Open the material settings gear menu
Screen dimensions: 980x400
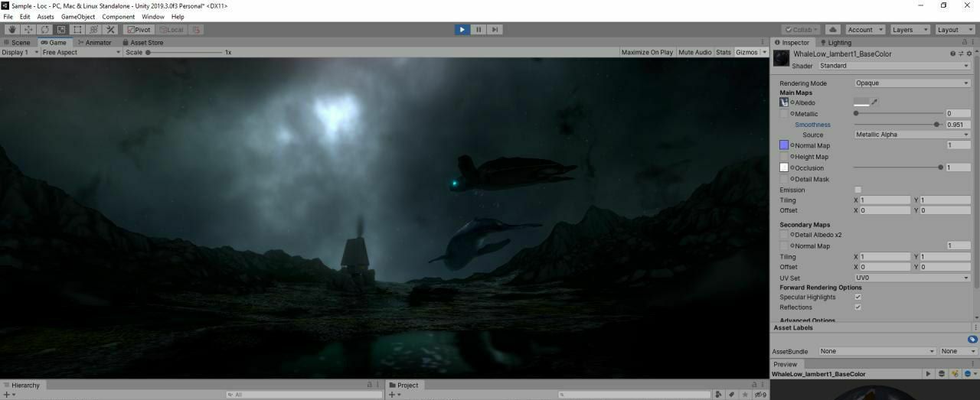point(969,54)
